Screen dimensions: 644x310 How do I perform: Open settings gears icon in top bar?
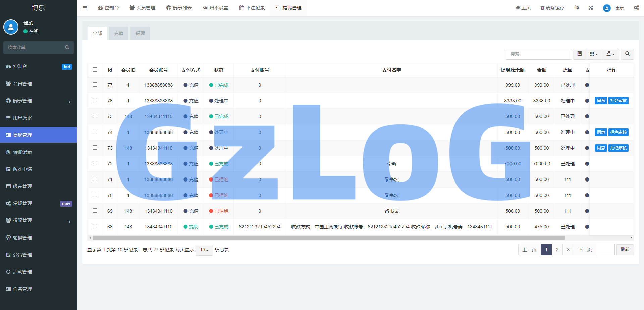coord(636,8)
